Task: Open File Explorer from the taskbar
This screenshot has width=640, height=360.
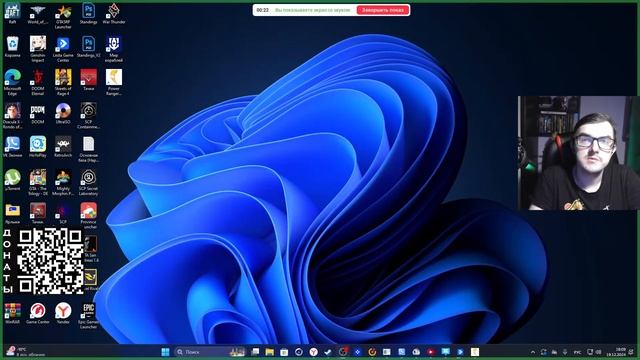Action: coord(269,352)
